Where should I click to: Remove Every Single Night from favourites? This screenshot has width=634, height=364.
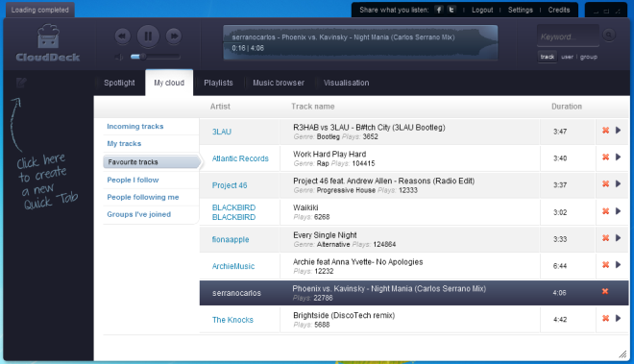point(605,238)
